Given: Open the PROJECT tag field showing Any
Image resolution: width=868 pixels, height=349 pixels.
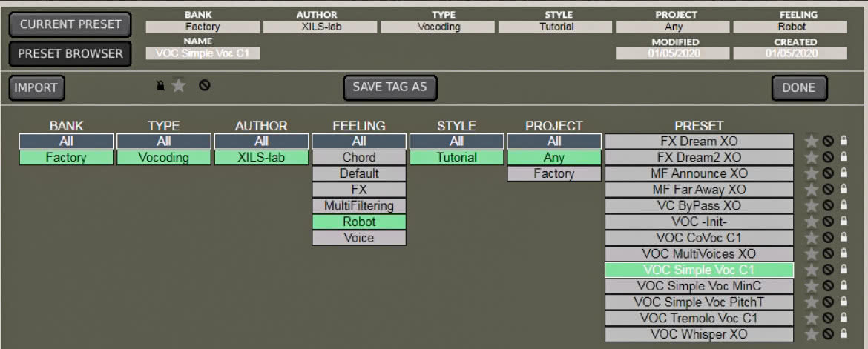Looking at the screenshot, I should pyautogui.click(x=673, y=27).
